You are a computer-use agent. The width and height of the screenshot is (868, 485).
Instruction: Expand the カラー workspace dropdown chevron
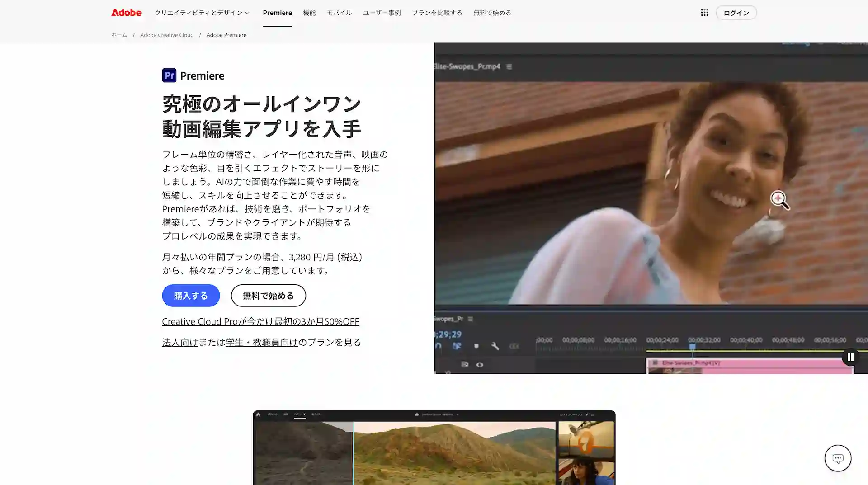304,414
